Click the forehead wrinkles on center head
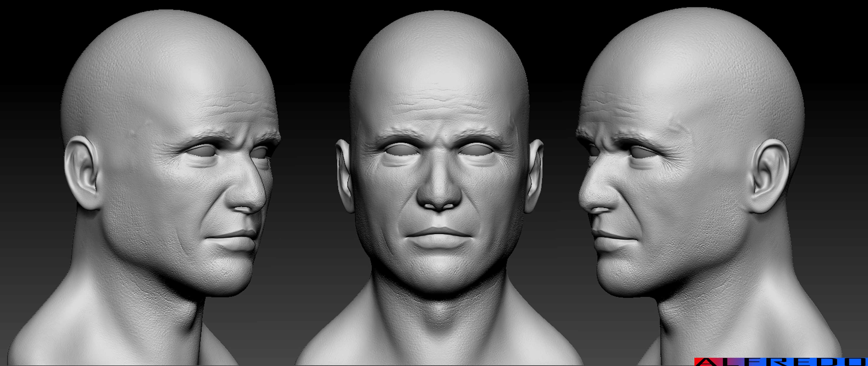The height and width of the screenshot is (366, 868). (x=439, y=101)
